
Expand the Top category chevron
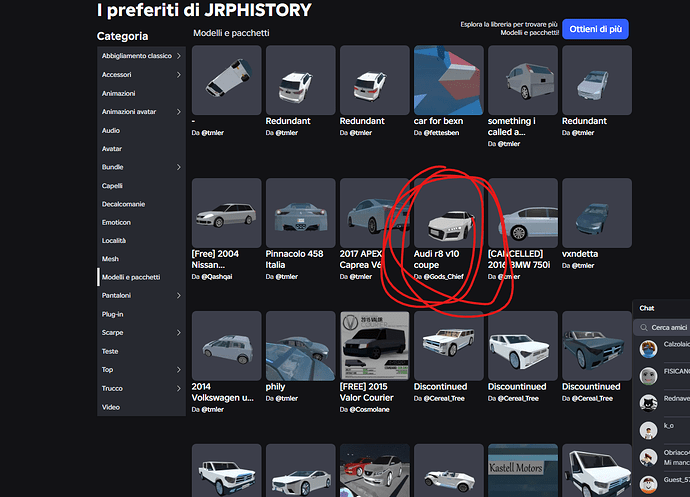179,370
